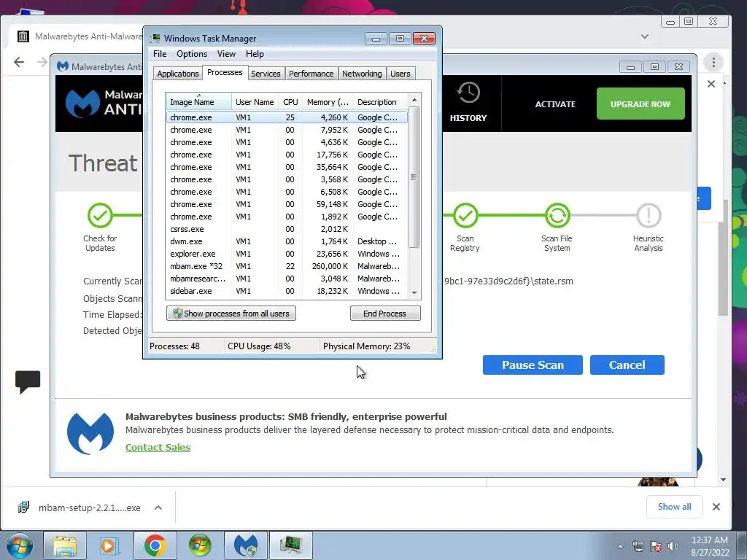Click process list scrollbar thumb

(414, 177)
